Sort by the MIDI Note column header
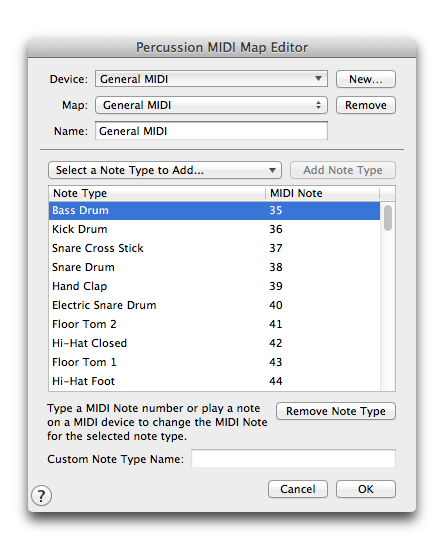The width and height of the screenshot is (444, 548). tap(322, 193)
